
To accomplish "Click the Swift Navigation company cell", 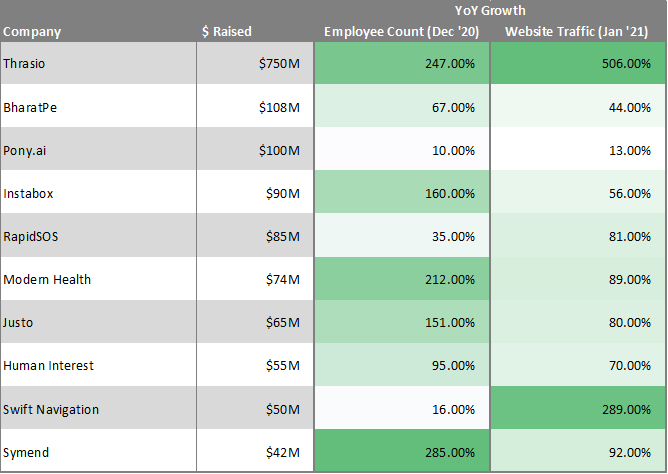I will click(x=98, y=408).
